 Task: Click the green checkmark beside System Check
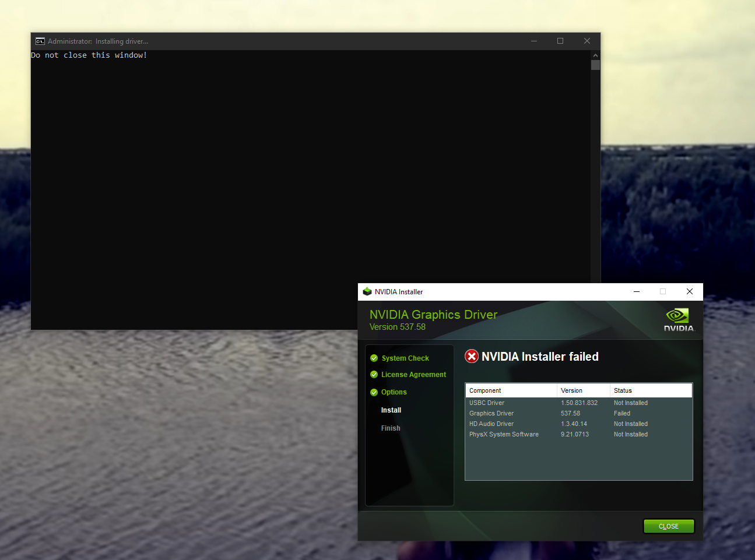point(374,358)
